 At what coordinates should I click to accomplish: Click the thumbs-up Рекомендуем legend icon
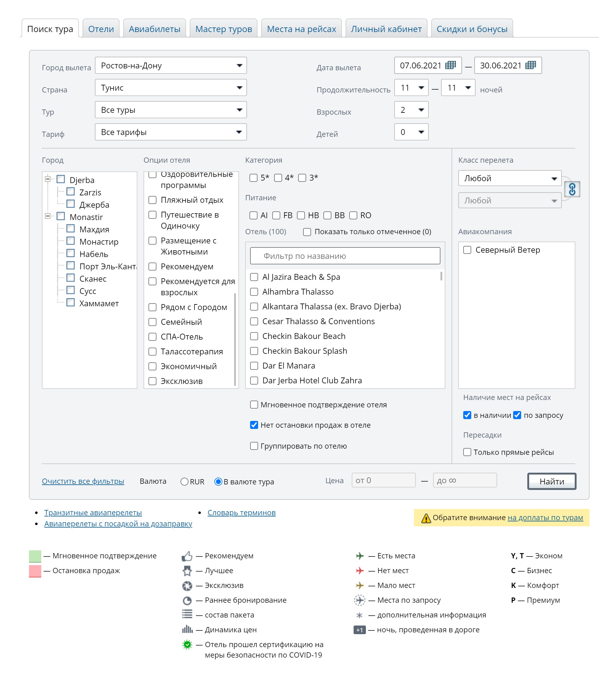[x=187, y=556]
